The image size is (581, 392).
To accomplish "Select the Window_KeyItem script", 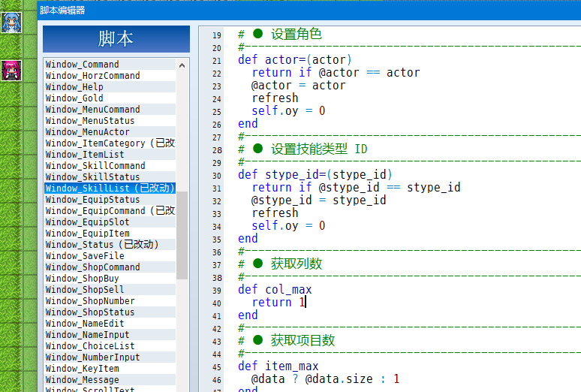I will (x=110, y=368).
